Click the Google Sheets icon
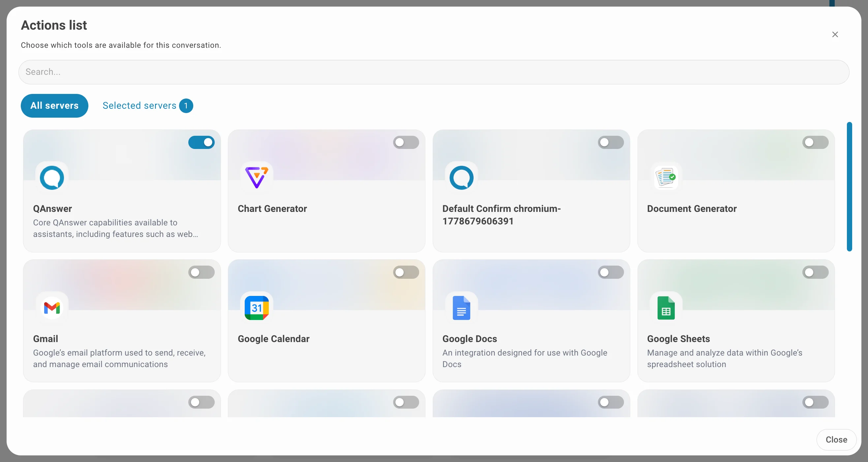This screenshot has width=868, height=462. [666, 307]
